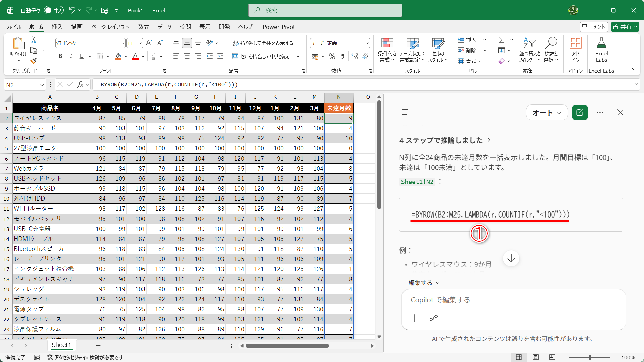Expand the Name Box dropdown

tap(42, 85)
